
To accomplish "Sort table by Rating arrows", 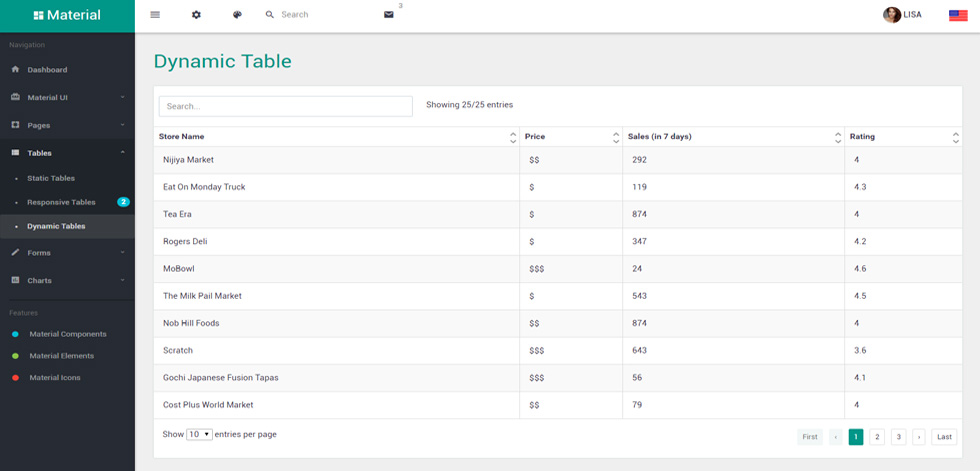I will coord(956,137).
